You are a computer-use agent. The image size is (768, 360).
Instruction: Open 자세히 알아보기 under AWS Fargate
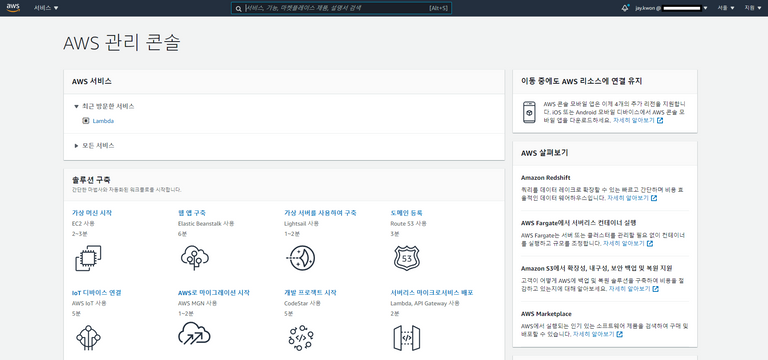(624, 243)
